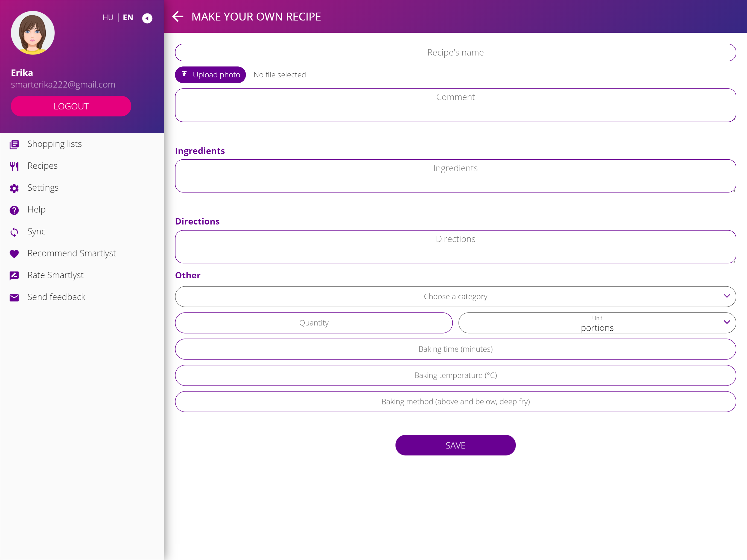Focus the Recipe's name field
747x560 pixels.
tap(456, 52)
